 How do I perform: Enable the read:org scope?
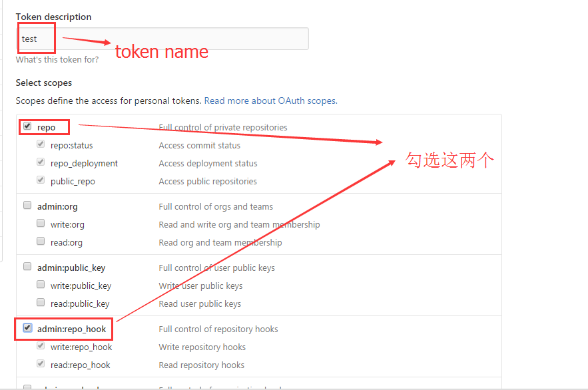[41, 240]
